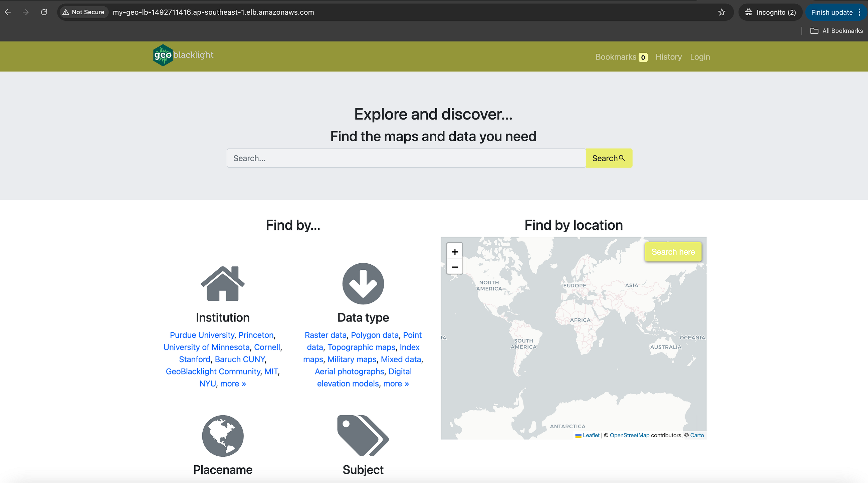Click Africa on the location map

point(580,320)
